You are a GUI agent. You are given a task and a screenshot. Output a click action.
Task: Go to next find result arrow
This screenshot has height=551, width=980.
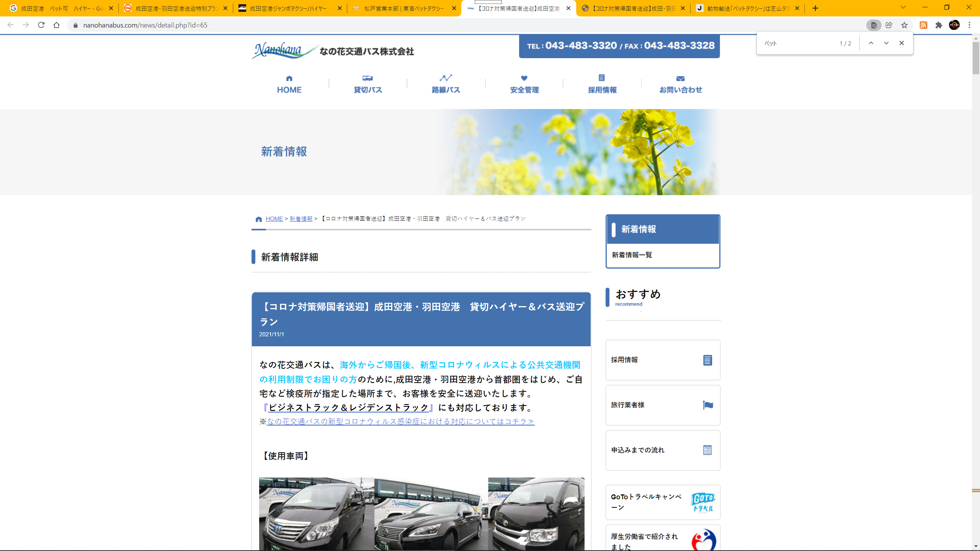pyautogui.click(x=886, y=43)
